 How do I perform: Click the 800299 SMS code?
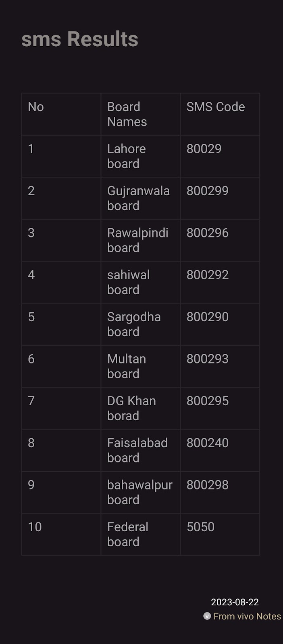click(x=208, y=191)
